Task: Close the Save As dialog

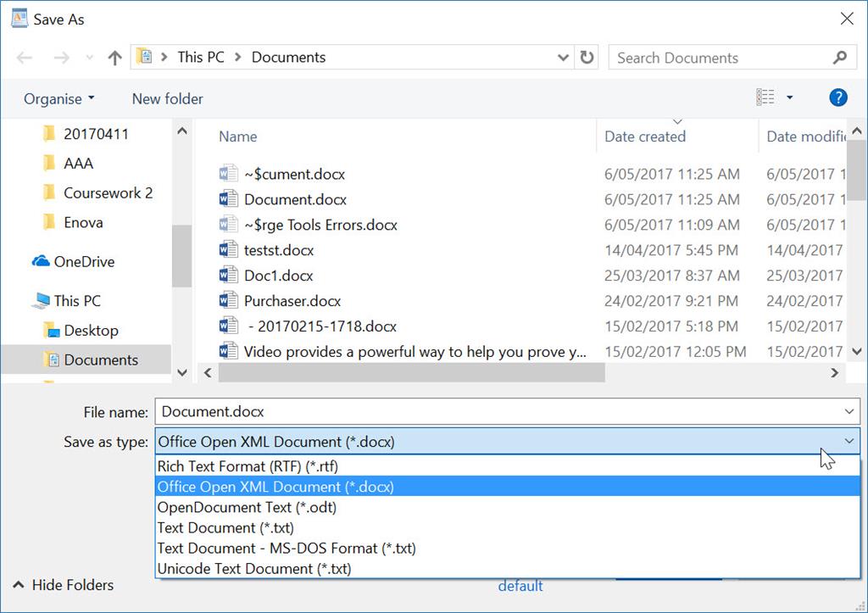Action: [847, 19]
